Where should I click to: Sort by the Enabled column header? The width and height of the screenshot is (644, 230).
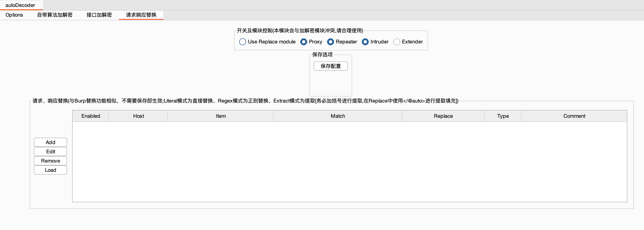[90, 116]
